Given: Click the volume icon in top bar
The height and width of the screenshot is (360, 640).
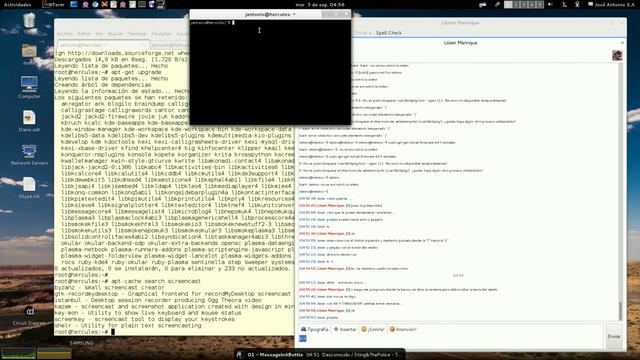Looking at the screenshot, I should click(x=550, y=4).
